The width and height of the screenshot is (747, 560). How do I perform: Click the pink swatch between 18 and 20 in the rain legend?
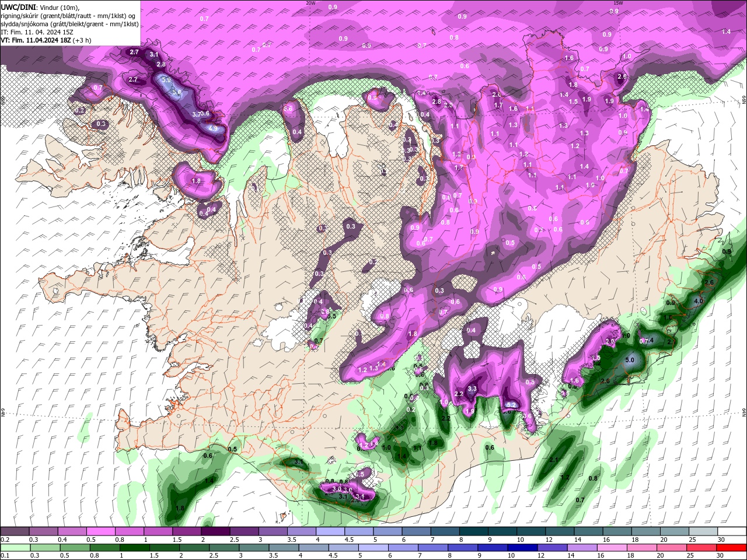[641, 548]
